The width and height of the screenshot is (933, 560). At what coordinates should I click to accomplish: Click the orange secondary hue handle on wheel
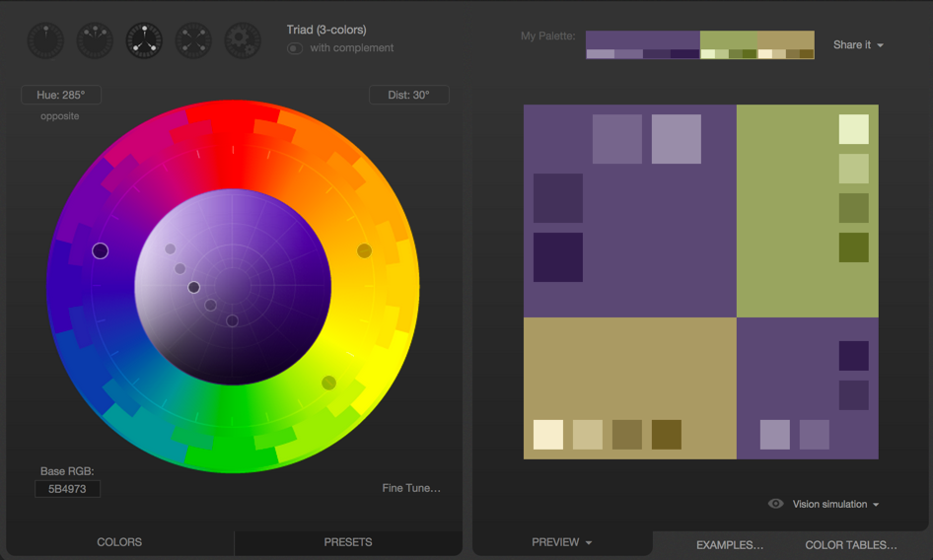pyautogui.click(x=364, y=251)
